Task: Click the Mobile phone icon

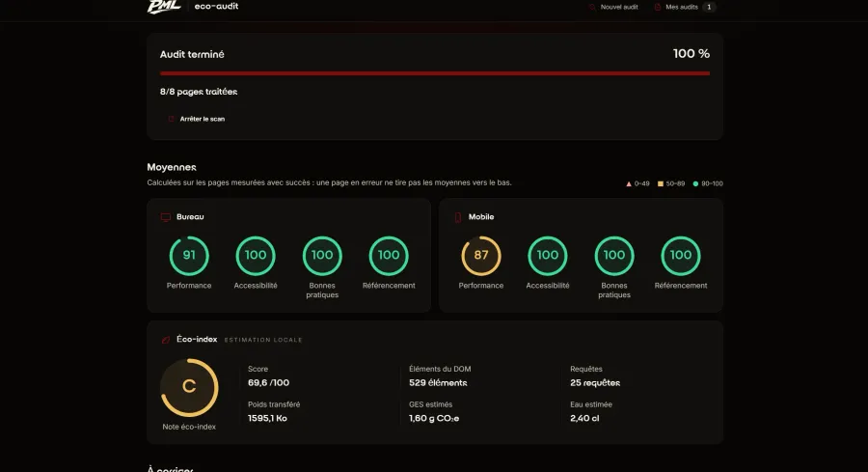Action: [x=458, y=217]
